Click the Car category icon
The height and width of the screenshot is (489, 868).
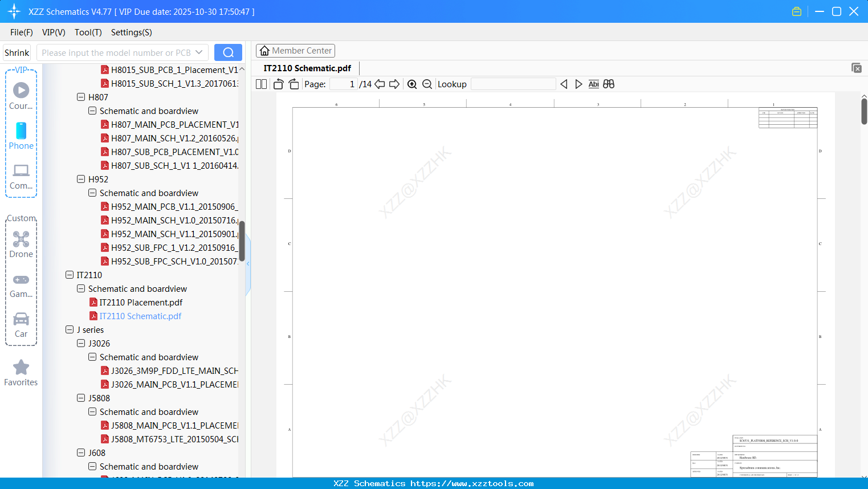click(21, 319)
